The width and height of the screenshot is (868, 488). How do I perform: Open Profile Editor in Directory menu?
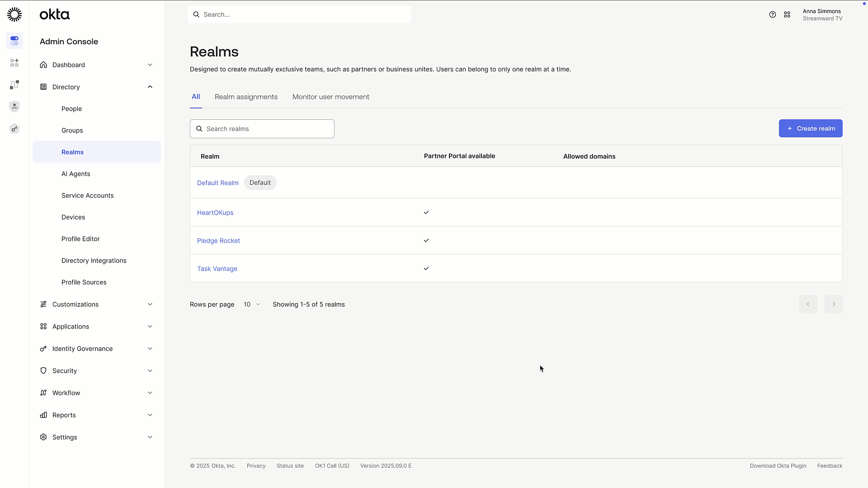click(80, 239)
